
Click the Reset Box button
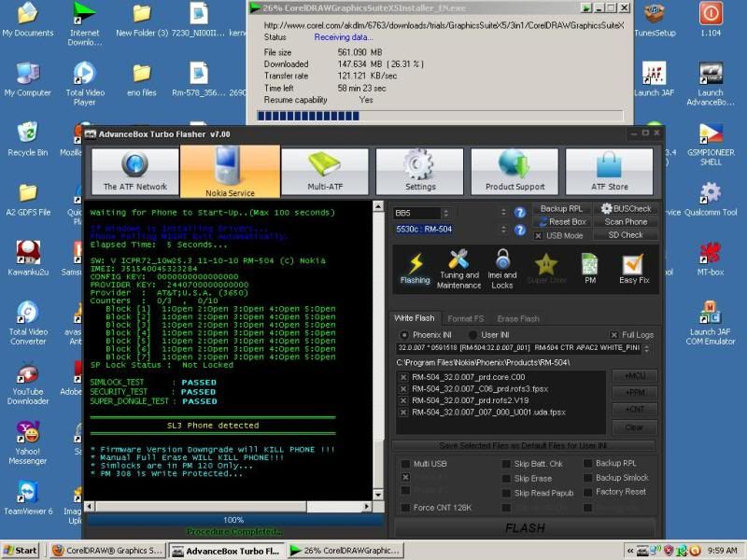pyautogui.click(x=561, y=222)
